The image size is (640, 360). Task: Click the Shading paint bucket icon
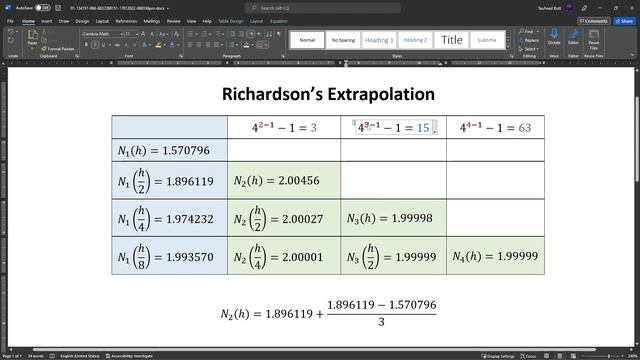(x=246, y=45)
